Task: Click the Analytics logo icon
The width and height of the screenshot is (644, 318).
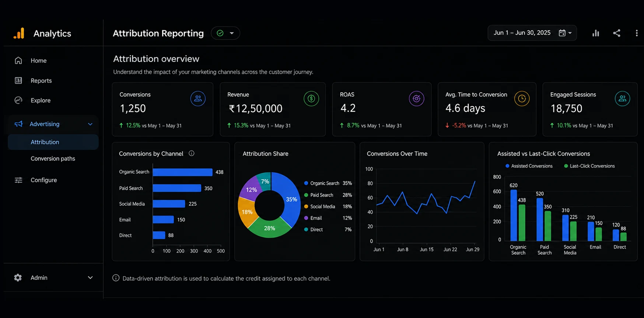Action: tap(19, 33)
